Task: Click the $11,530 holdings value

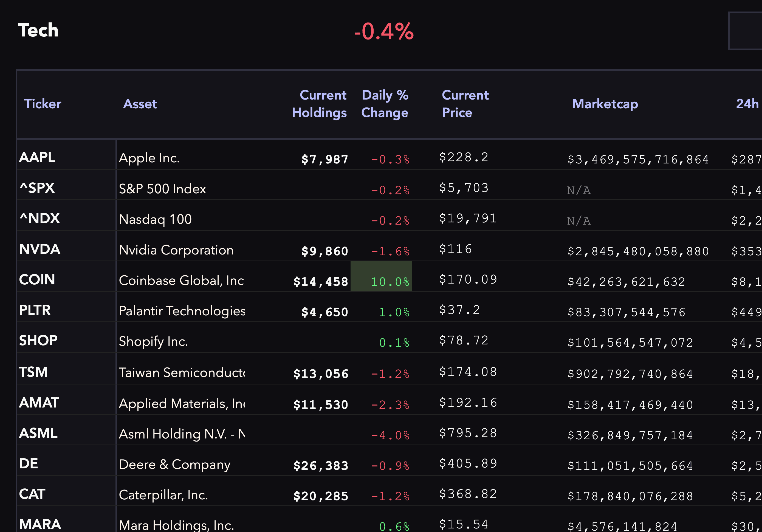Action: point(321,405)
